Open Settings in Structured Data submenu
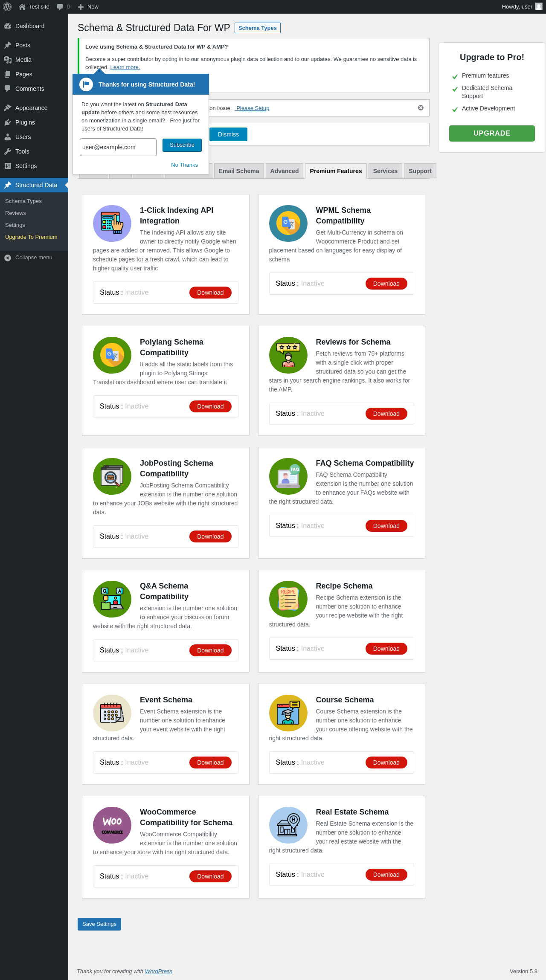 click(x=15, y=225)
